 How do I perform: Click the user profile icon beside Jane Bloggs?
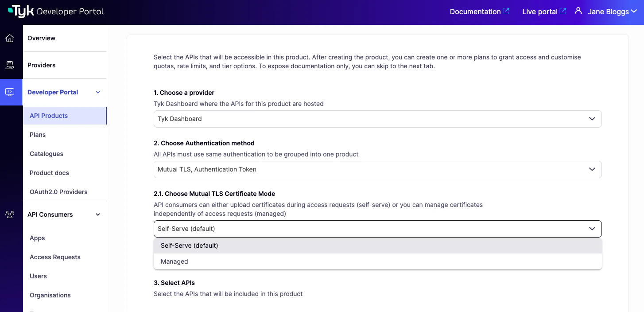click(578, 11)
